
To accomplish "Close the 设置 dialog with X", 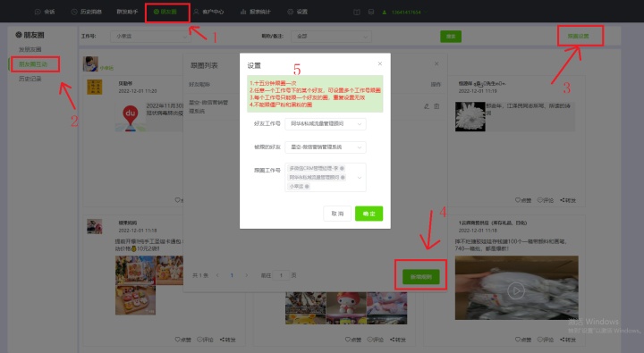I will click(380, 63).
